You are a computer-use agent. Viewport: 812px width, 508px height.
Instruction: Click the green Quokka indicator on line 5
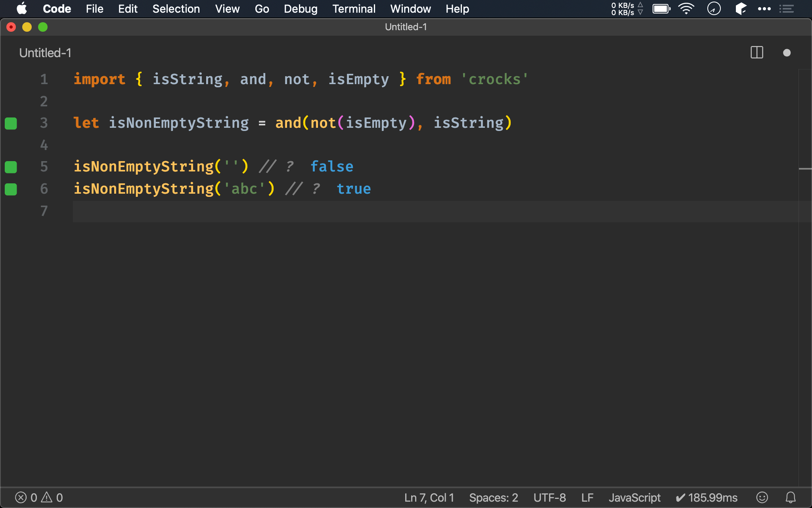[11, 167]
